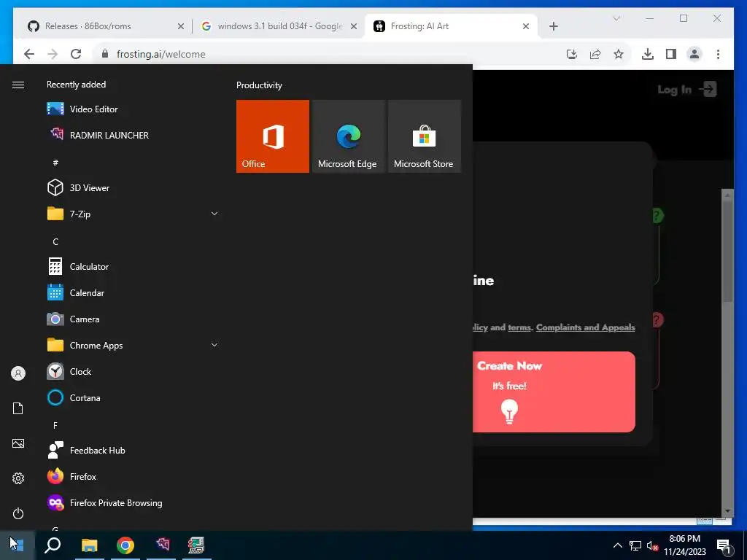Open Pictures from Start sidebar
747x560 pixels.
tap(18, 443)
